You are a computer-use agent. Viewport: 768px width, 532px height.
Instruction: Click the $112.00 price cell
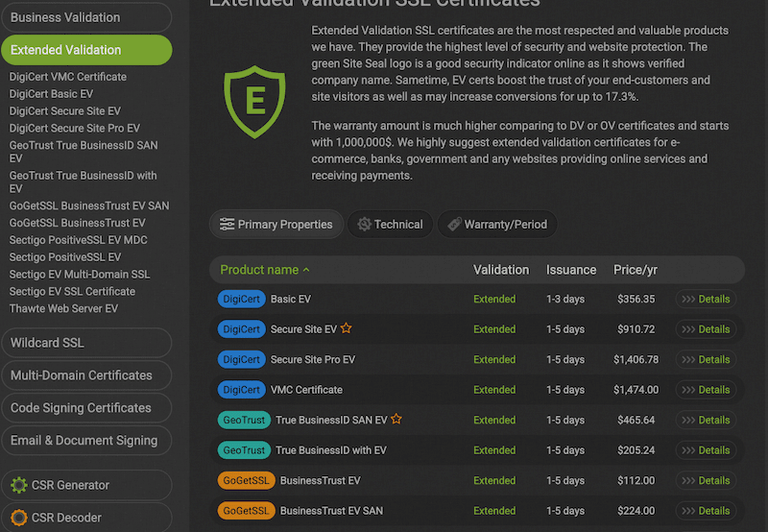click(636, 480)
